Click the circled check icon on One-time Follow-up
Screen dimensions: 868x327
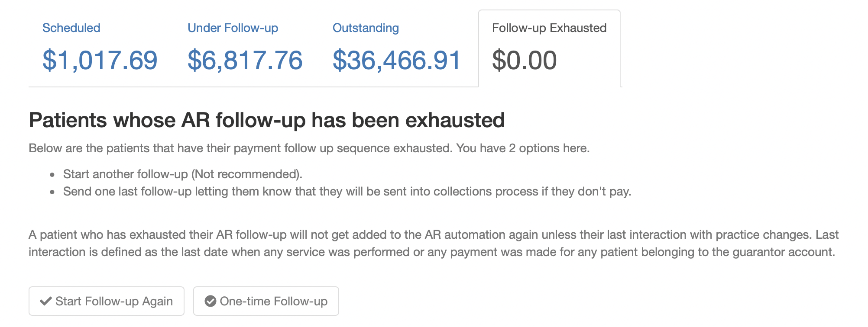pyautogui.click(x=211, y=301)
